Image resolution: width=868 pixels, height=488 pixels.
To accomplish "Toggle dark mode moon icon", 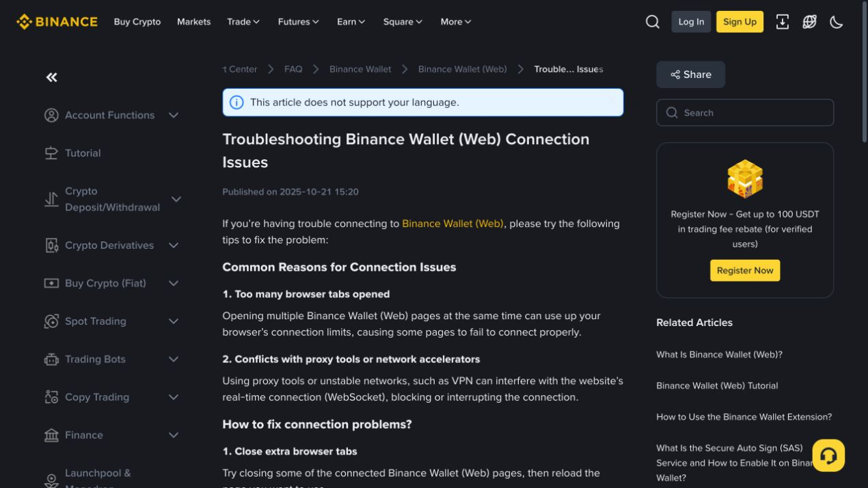I will click(837, 22).
